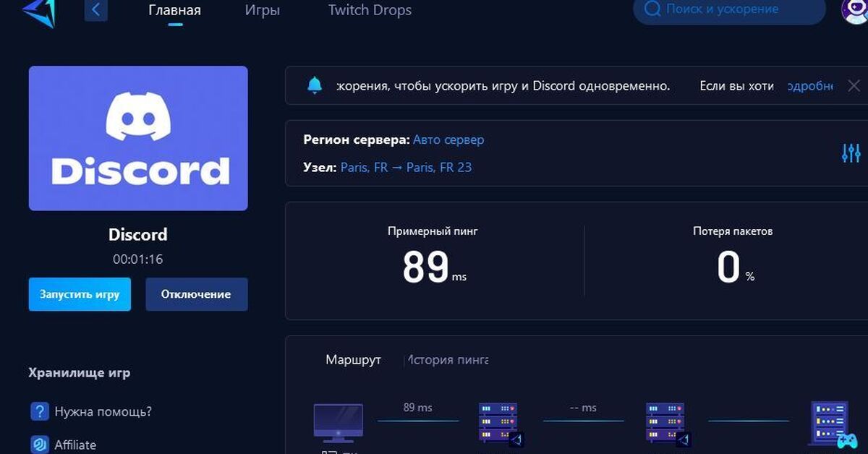
Task: Open the settings sliders icon for server
Action: [851, 153]
